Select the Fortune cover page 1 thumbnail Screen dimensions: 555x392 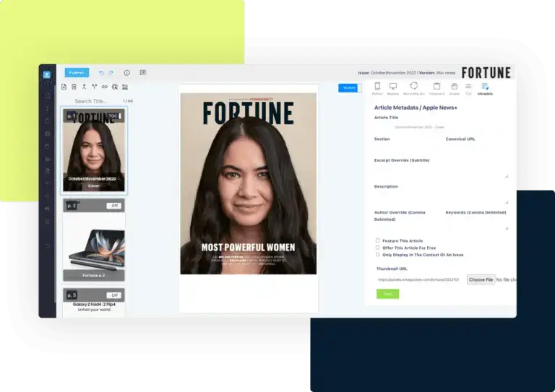tap(94, 155)
